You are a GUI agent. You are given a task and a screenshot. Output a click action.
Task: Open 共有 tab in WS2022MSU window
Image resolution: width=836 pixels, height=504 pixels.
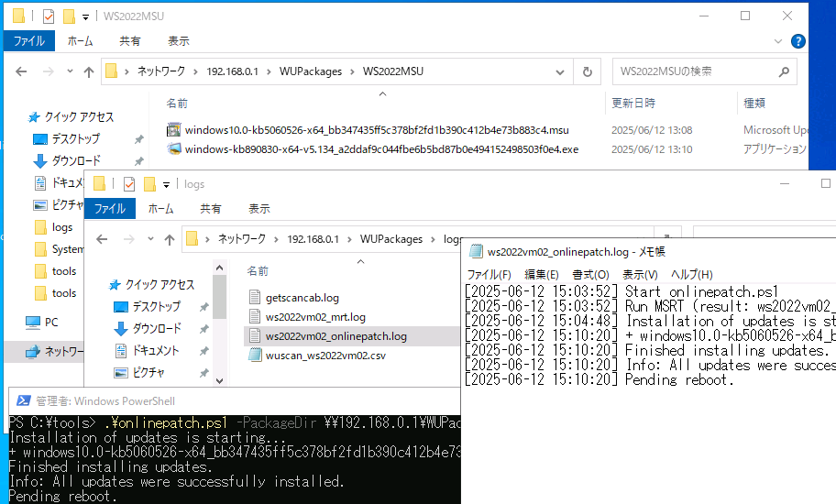(129, 41)
